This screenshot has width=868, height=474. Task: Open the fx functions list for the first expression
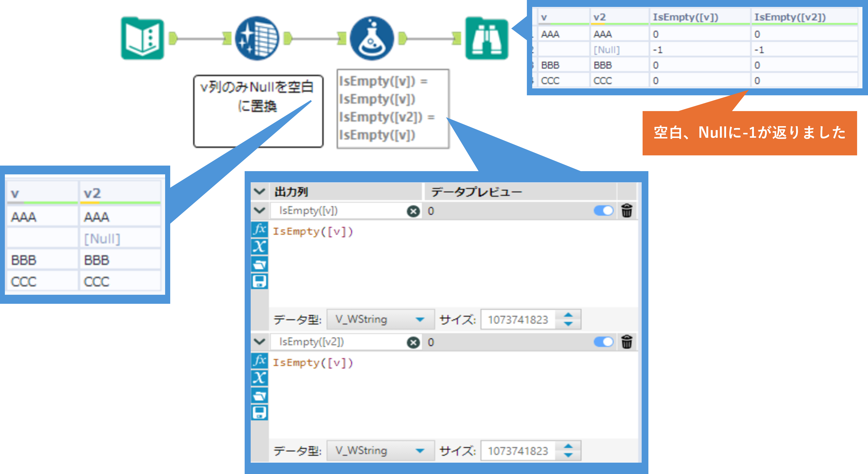259,230
